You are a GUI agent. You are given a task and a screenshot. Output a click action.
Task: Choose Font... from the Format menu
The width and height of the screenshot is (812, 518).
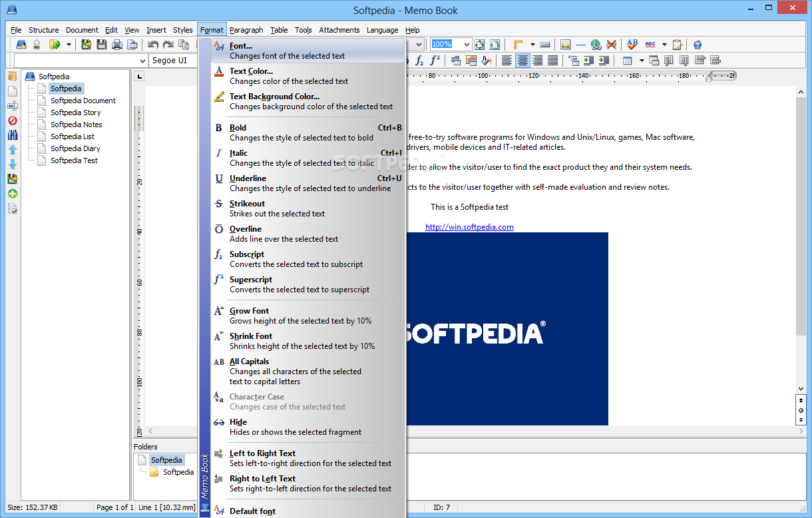tap(308, 51)
